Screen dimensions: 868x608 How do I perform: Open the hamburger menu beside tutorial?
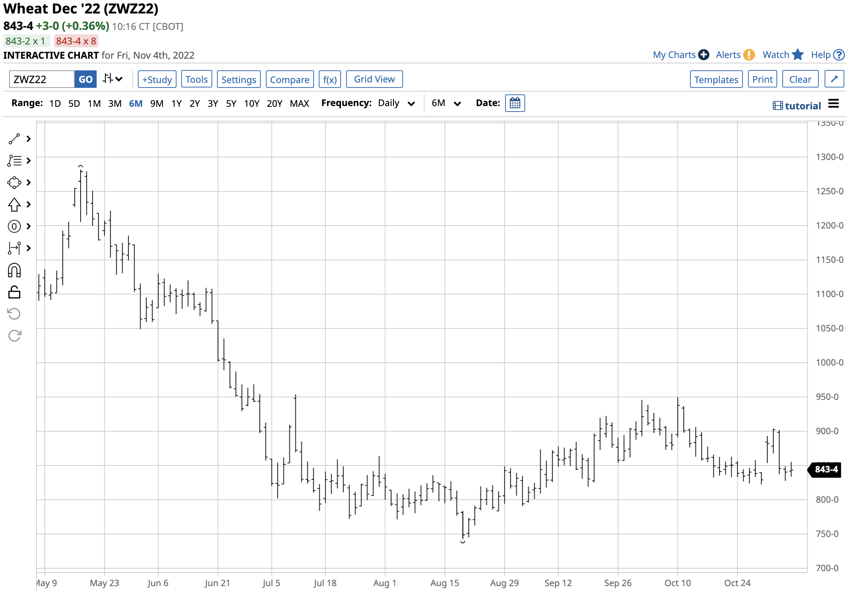pos(833,104)
